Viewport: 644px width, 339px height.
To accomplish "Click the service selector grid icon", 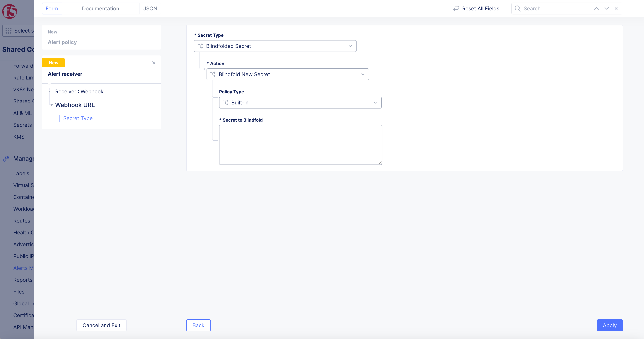I will [8, 30].
